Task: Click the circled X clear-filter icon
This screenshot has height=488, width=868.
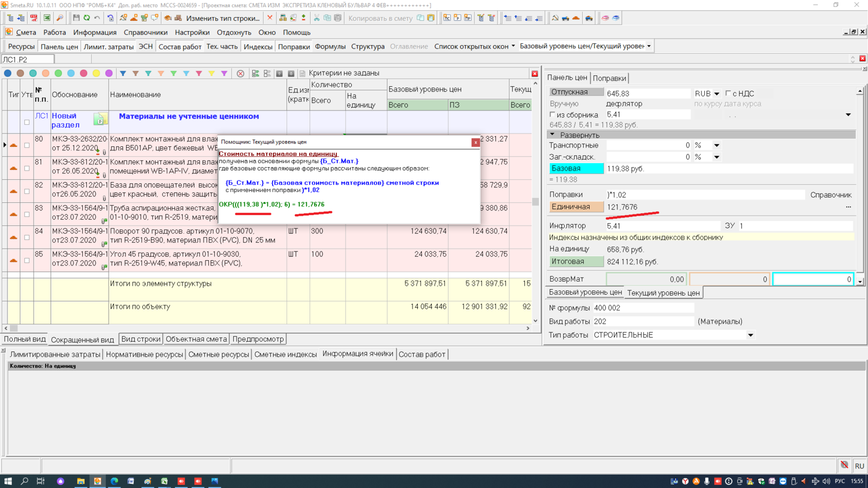Action: [x=241, y=73]
